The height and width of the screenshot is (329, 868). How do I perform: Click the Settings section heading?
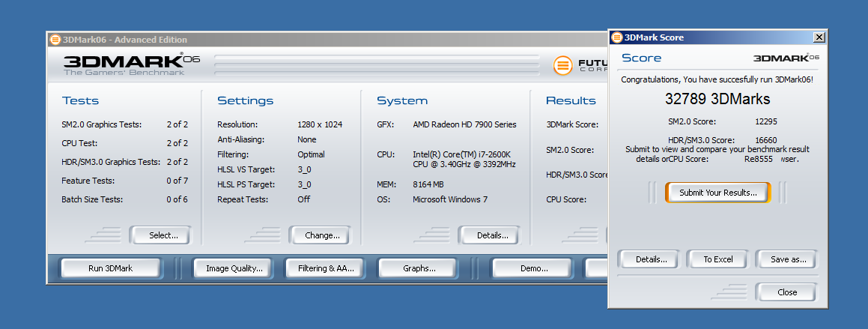(245, 101)
